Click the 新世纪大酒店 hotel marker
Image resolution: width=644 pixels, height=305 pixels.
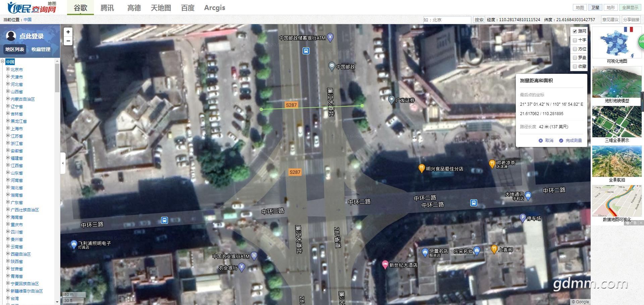[x=385, y=264]
